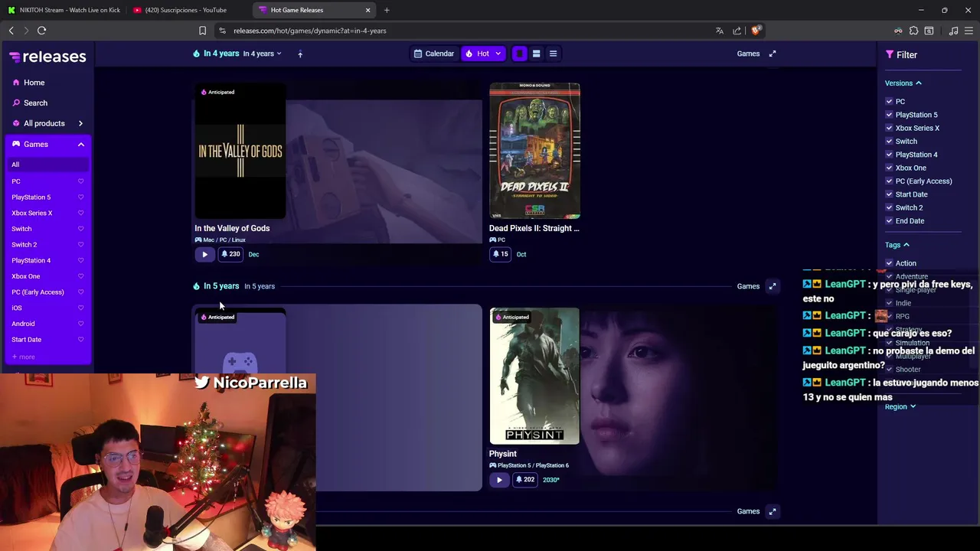This screenshot has height=551, width=980.
Task: Expand the Region filter group
Action: point(900,407)
